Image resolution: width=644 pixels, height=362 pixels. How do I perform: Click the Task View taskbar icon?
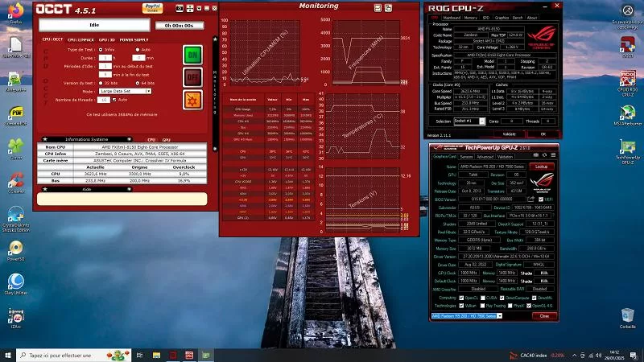pos(139,355)
